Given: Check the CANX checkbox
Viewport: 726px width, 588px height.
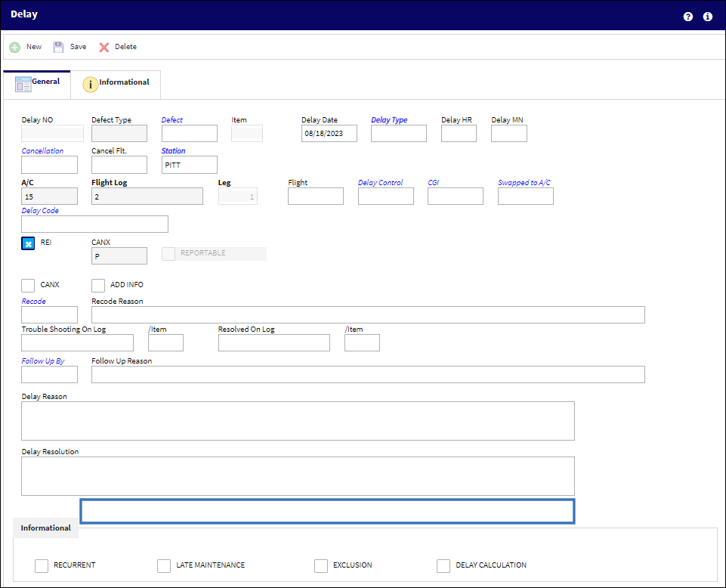Looking at the screenshot, I should point(28,286).
